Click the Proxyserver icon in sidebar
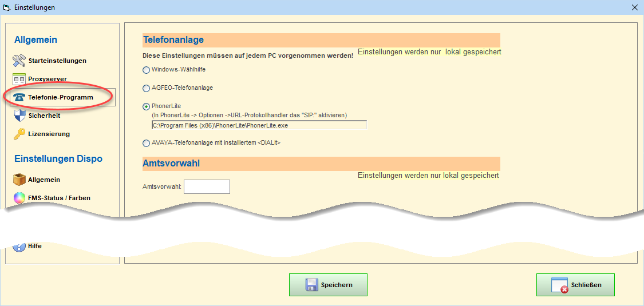 click(19, 79)
